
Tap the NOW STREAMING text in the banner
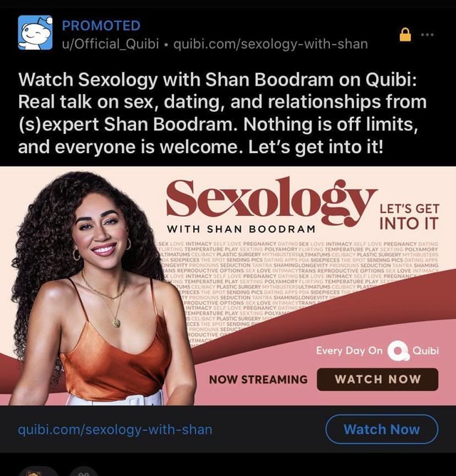click(x=258, y=380)
